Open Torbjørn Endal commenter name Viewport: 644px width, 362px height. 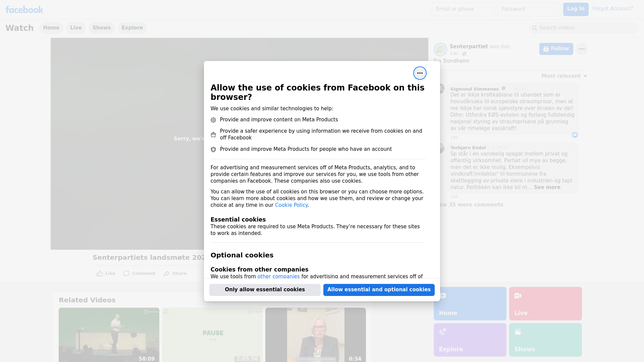[x=468, y=148]
